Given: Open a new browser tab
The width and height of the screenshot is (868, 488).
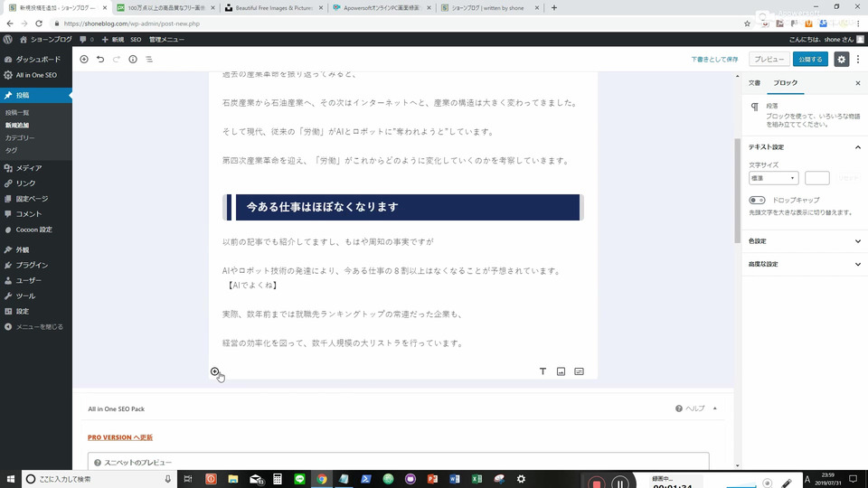Looking at the screenshot, I should click(x=554, y=8).
